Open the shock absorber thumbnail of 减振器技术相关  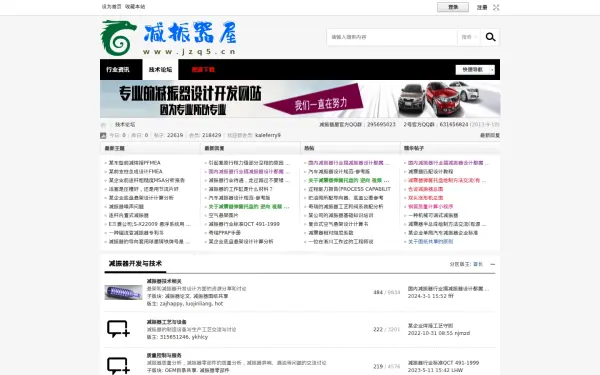coord(123,292)
